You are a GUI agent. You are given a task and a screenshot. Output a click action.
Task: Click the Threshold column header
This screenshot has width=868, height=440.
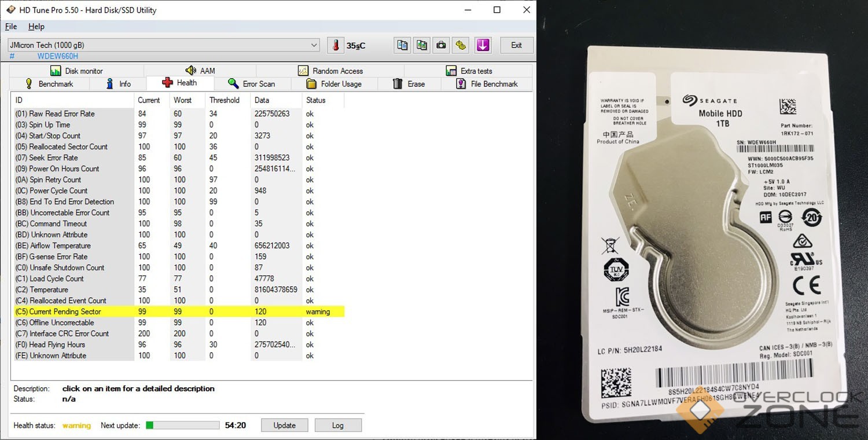pyautogui.click(x=228, y=100)
